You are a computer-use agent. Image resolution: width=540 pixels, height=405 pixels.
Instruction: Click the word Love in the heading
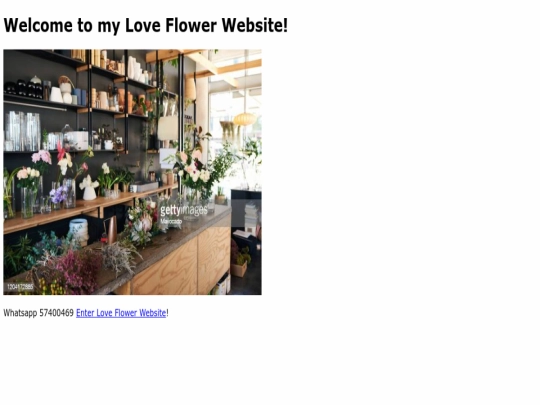[x=143, y=25]
